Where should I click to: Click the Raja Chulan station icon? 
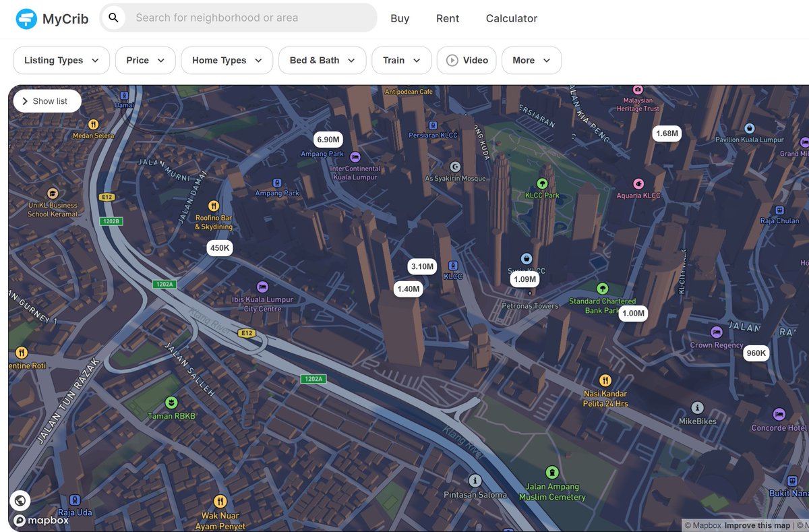779,210
